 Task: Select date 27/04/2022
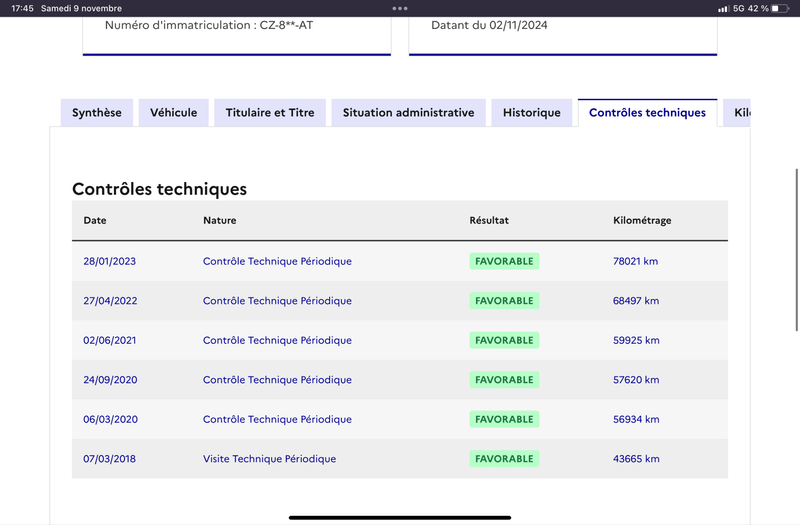tap(110, 301)
